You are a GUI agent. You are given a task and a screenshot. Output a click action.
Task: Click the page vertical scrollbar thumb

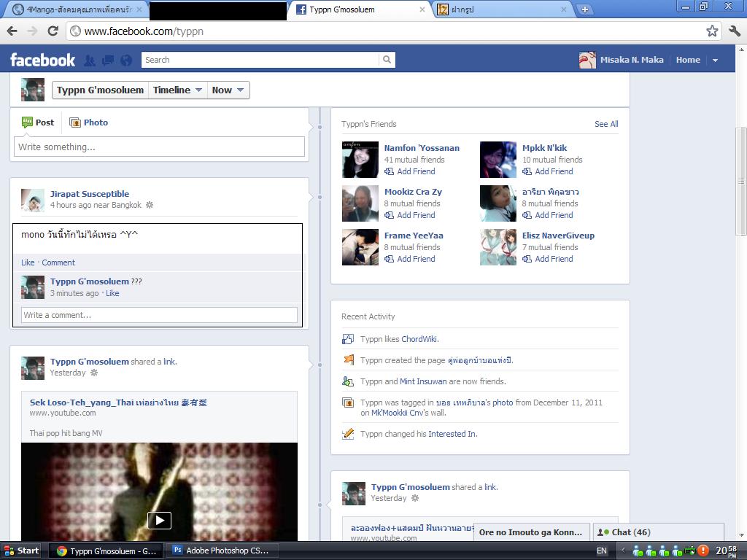[741, 181]
